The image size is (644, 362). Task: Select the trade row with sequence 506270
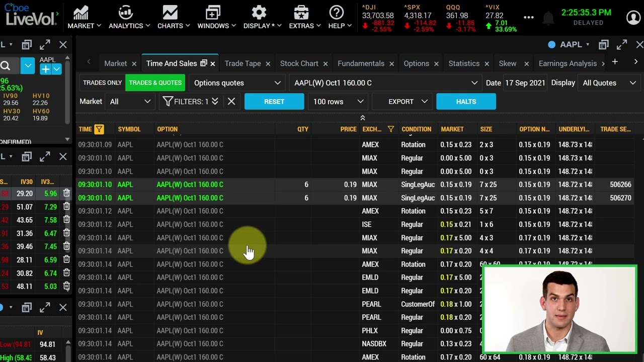360,198
